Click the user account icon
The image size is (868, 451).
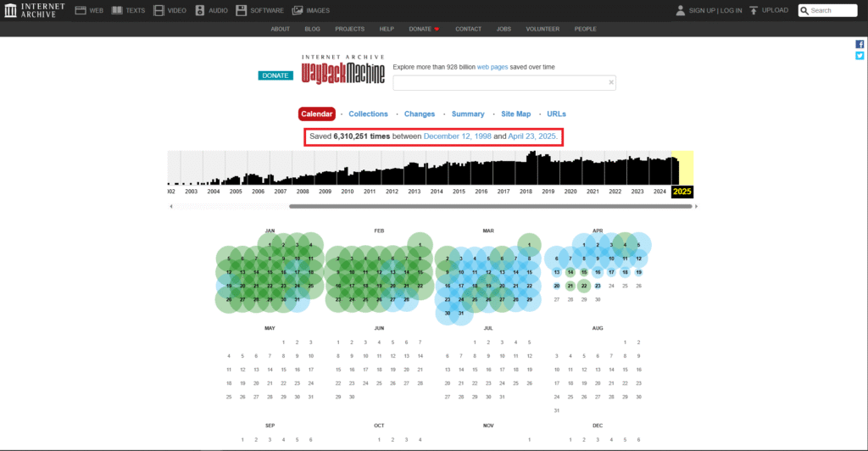[x=681, y=10]
